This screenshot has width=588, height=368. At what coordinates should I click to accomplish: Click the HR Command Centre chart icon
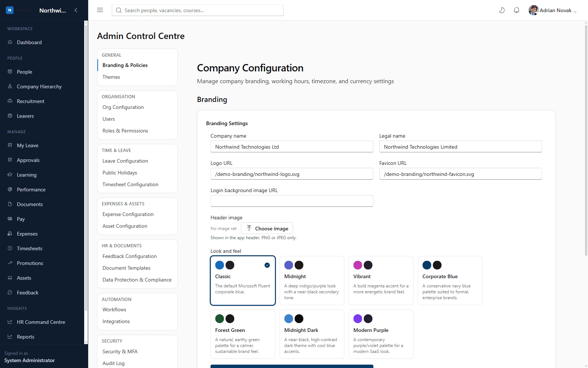pos(10,322)
